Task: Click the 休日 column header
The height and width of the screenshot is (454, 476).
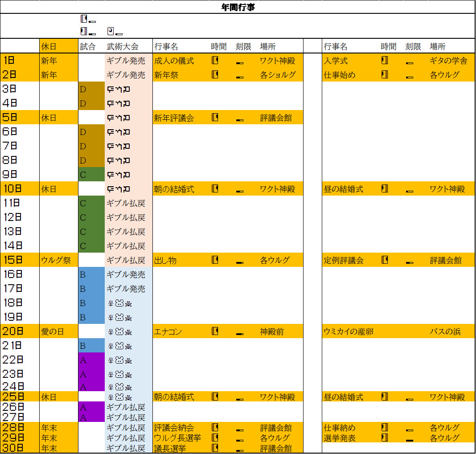Action: click(58, 46)
